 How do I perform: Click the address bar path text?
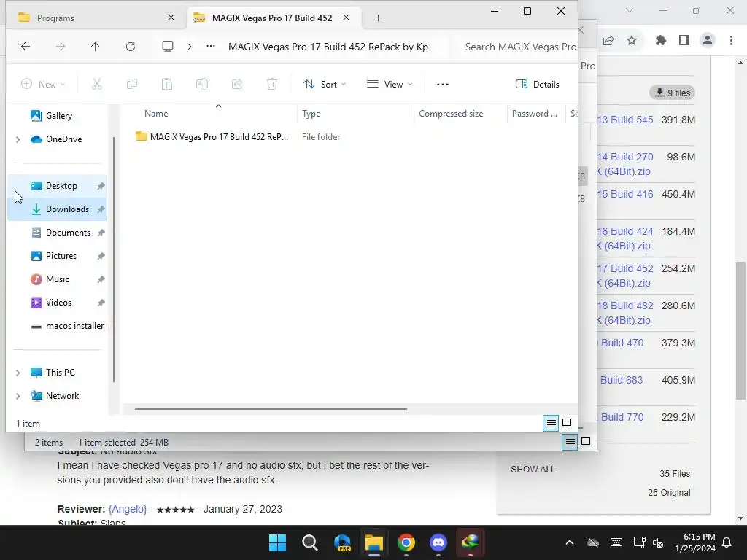coord(328,47)
